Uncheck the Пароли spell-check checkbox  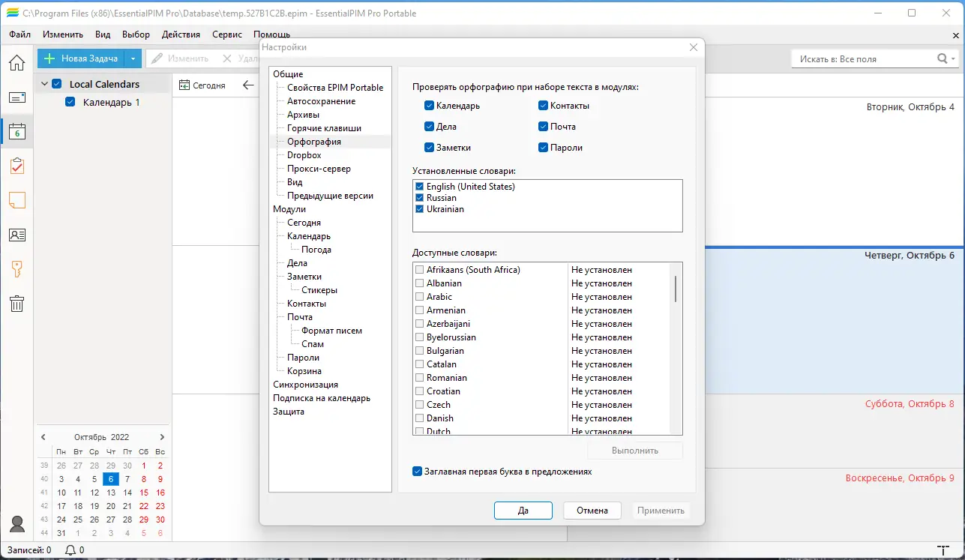pyautogui.click(x=544, y=148)
